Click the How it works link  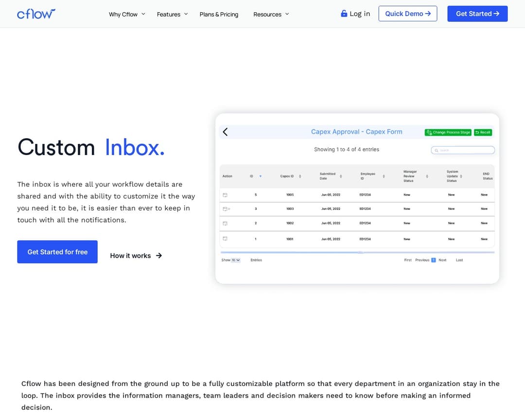[x=136, y=256]
